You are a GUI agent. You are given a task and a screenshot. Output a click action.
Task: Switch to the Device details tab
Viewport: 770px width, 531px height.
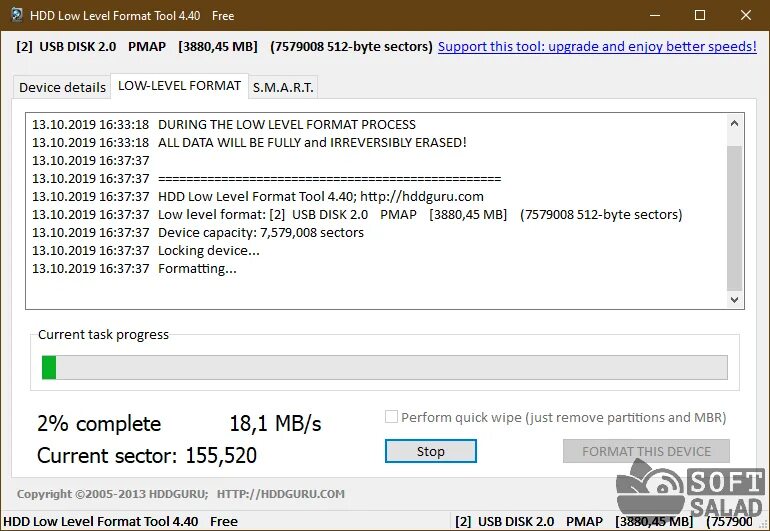62,87
